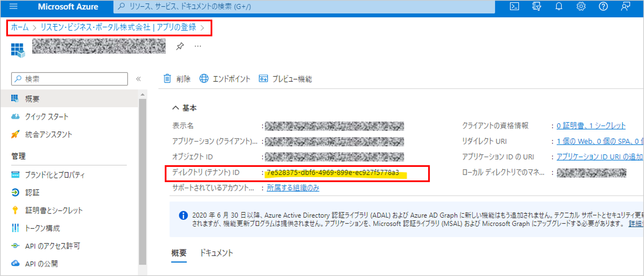This screenshot has width=644, height=276.
Task: Open the help question mark icon
Action: point(603,6)
